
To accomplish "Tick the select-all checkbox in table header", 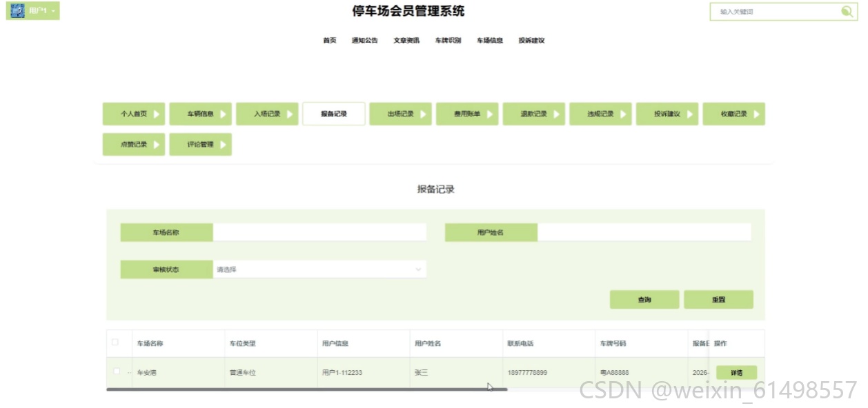I will (x=115, y=343).
